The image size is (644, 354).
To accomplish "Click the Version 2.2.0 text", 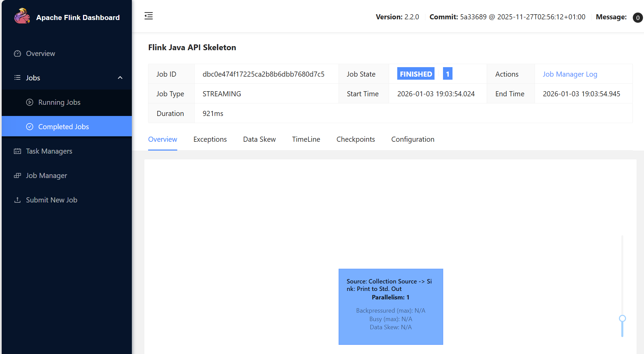I will (397, 17).
